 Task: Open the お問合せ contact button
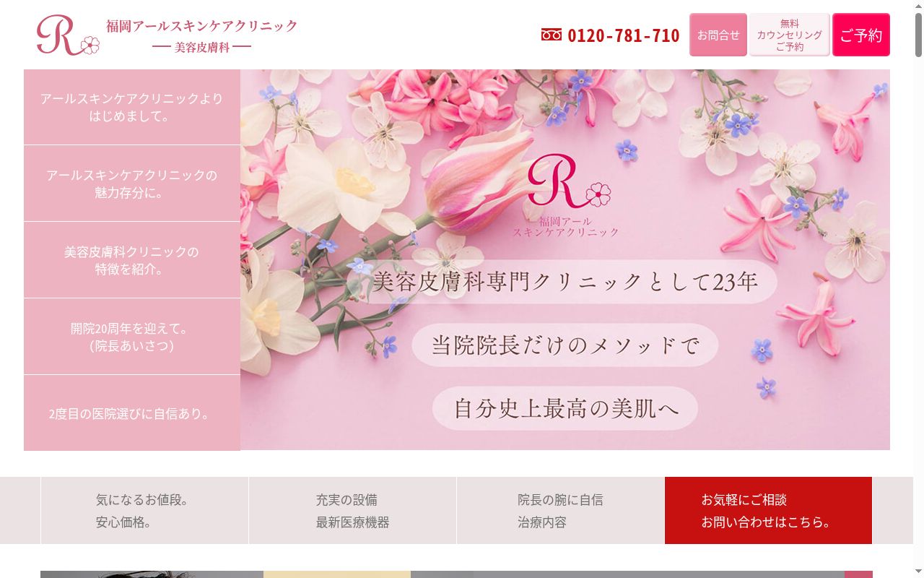click(x=718, y=35)
